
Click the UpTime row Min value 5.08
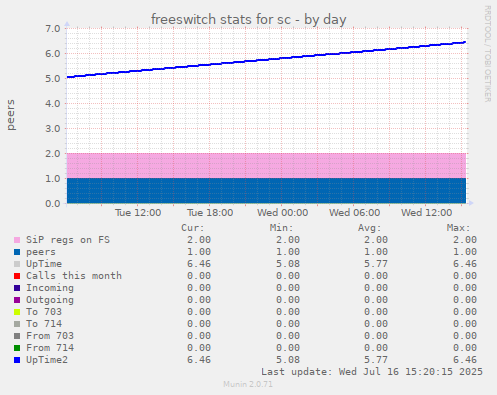pos(288,264)
